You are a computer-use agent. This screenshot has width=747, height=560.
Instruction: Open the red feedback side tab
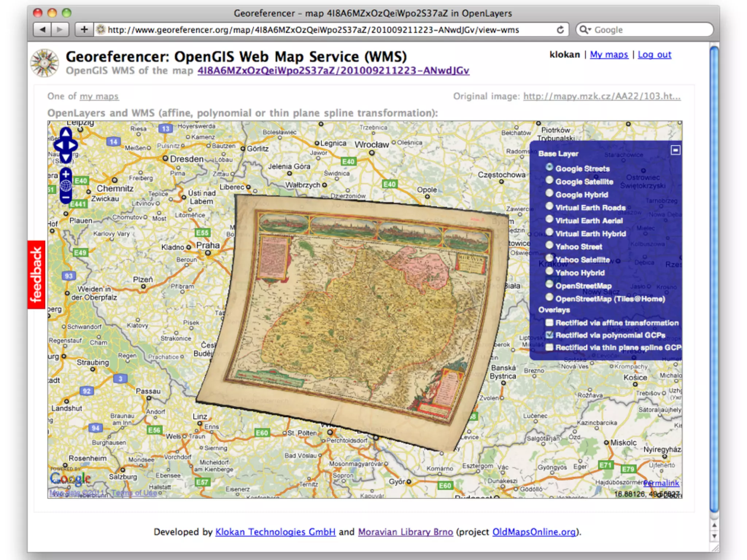(x=36, y=275)
